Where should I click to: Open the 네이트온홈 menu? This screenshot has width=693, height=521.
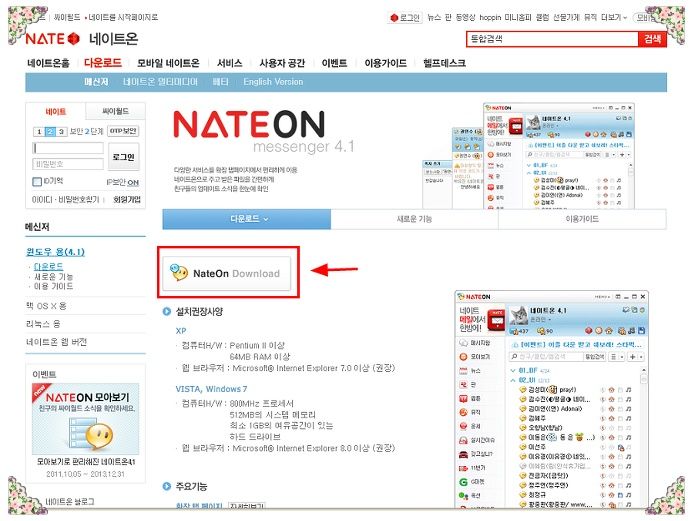(48, 63)
